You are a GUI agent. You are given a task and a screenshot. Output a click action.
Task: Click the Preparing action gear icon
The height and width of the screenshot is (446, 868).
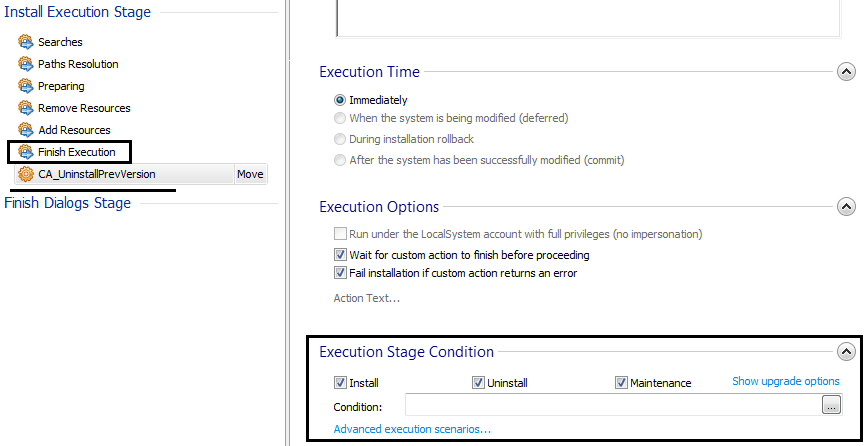[26, 86]
